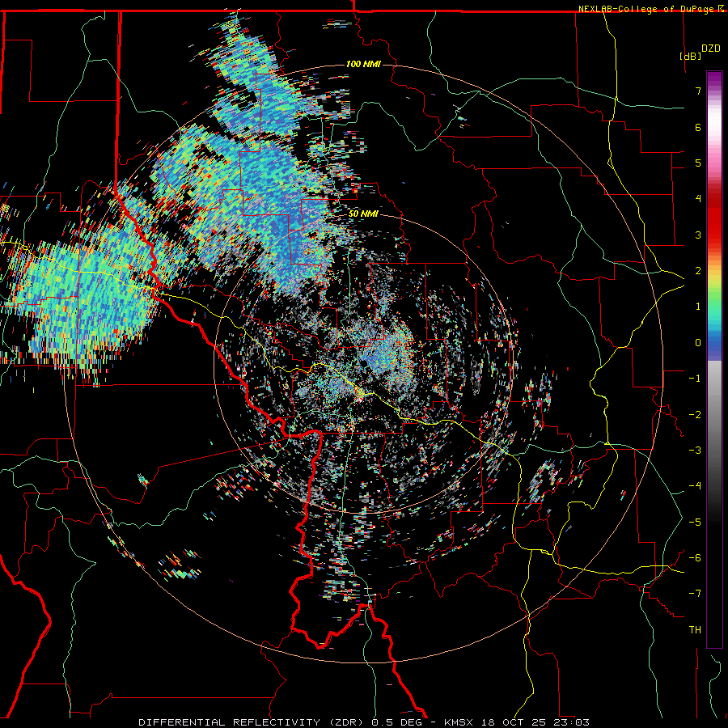Click the [dB] units label

pos(690,56)
